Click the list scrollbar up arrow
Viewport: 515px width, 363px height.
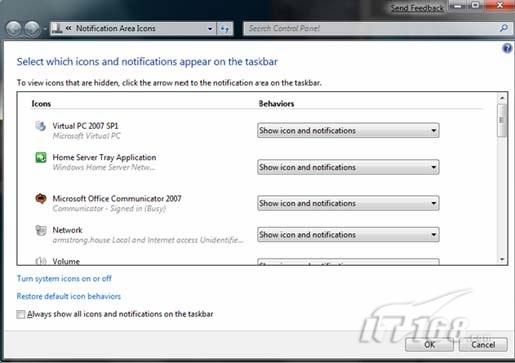(502, 98)
